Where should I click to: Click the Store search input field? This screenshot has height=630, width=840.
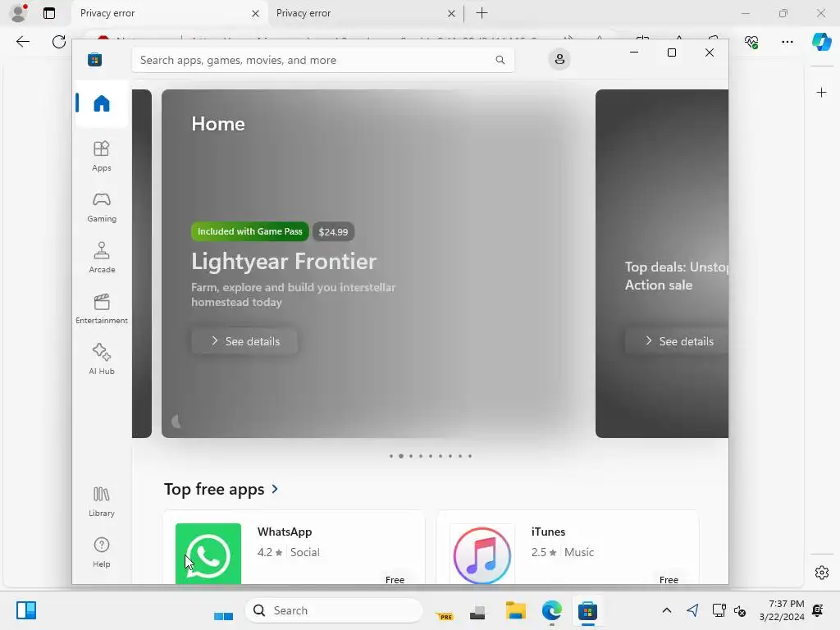(323, 60)
